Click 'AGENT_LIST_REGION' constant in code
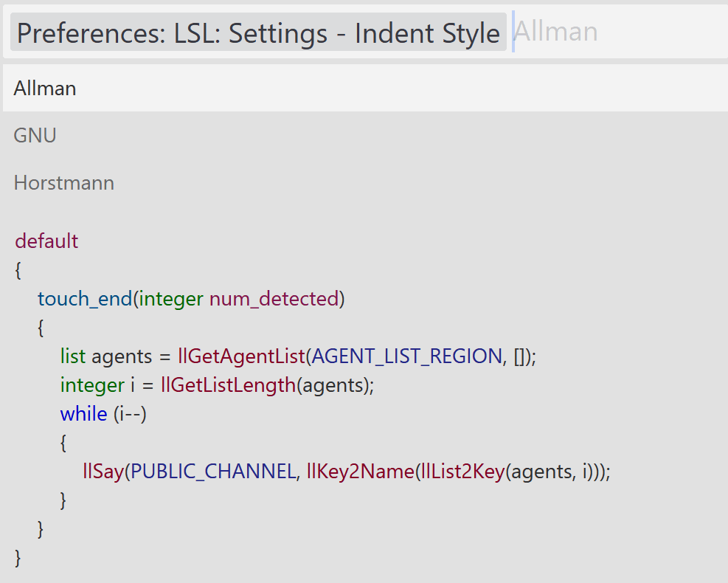This screenshot has height=583, width=728. point(406,356)
